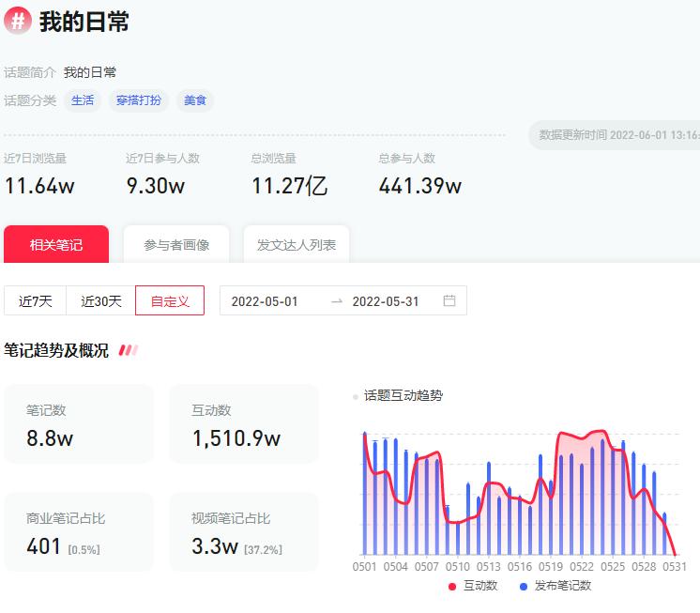Toggle the 发布笔记数 blue legend marker
Viewport: 700px width, 613px height.
click(x=524, y=586)
